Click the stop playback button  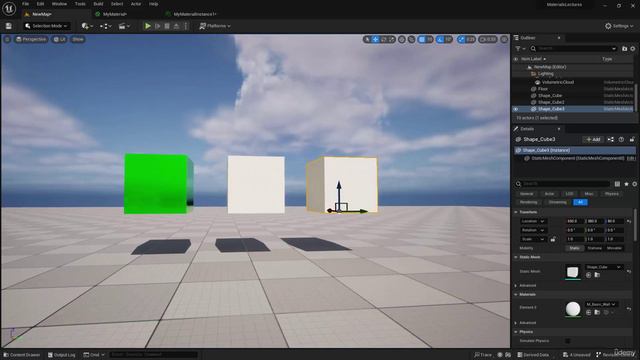pyautogui.click(x=167, y=26)
